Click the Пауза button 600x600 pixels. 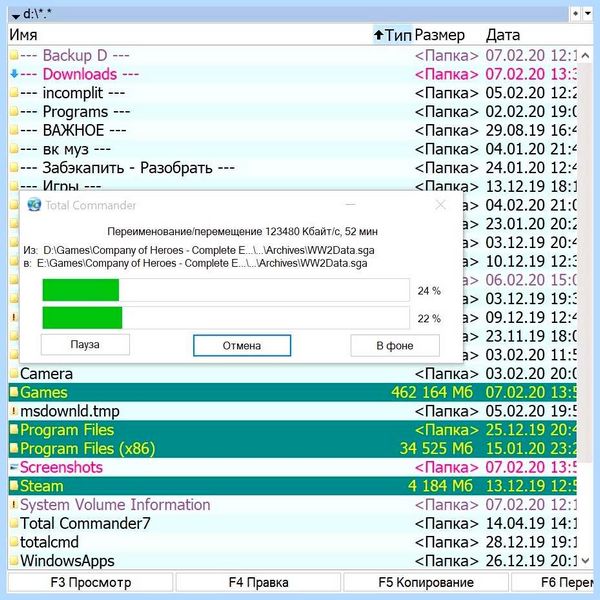85,345
